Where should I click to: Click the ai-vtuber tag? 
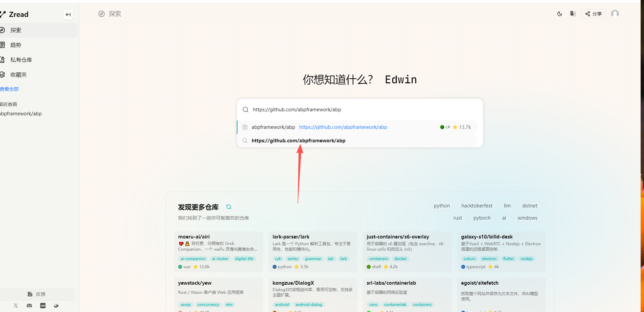[220, 259]
